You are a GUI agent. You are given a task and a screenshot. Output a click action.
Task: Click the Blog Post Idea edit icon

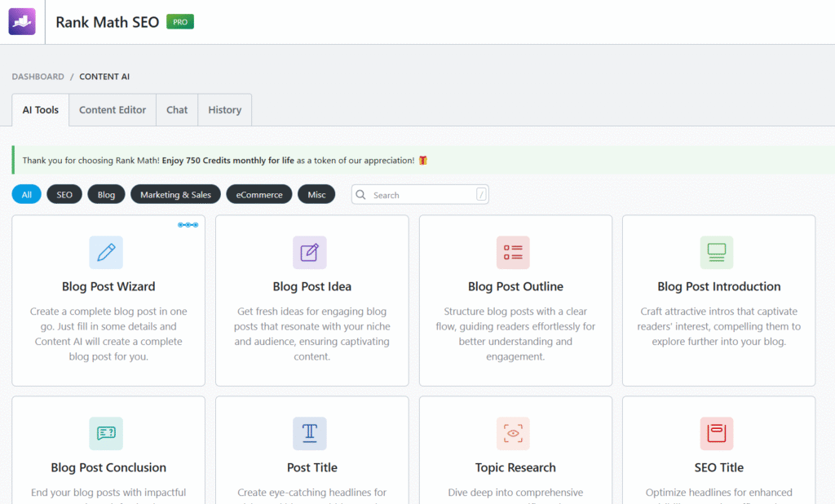[309, 253]
